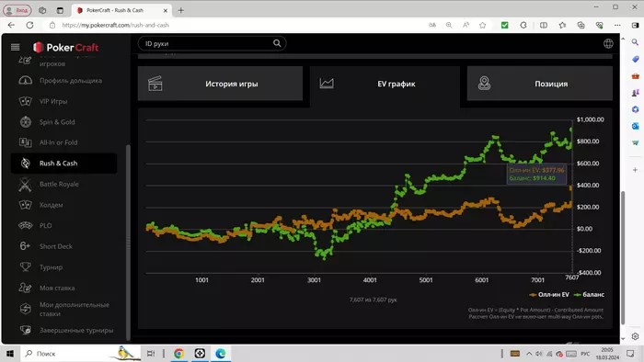Click the Short Deck 6+ icon
The height and width of the screenshot is (362, 644).
coord(25,246)
